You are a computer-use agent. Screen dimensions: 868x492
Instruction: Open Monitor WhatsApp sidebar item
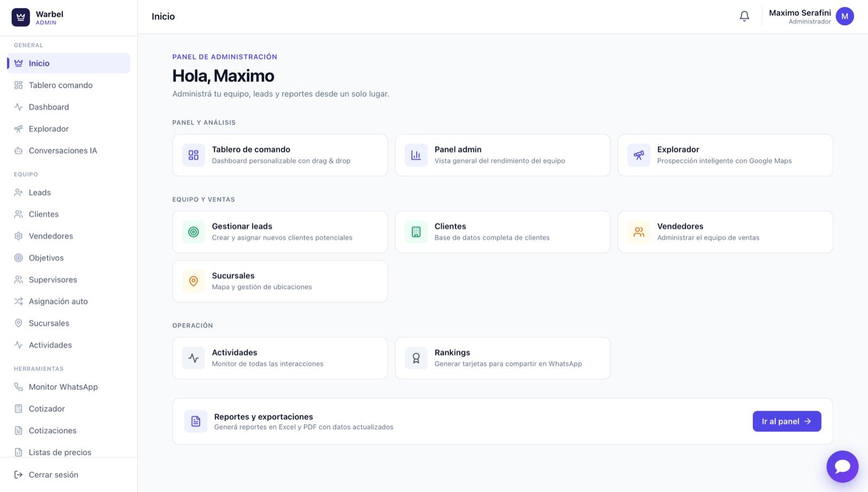69,387
